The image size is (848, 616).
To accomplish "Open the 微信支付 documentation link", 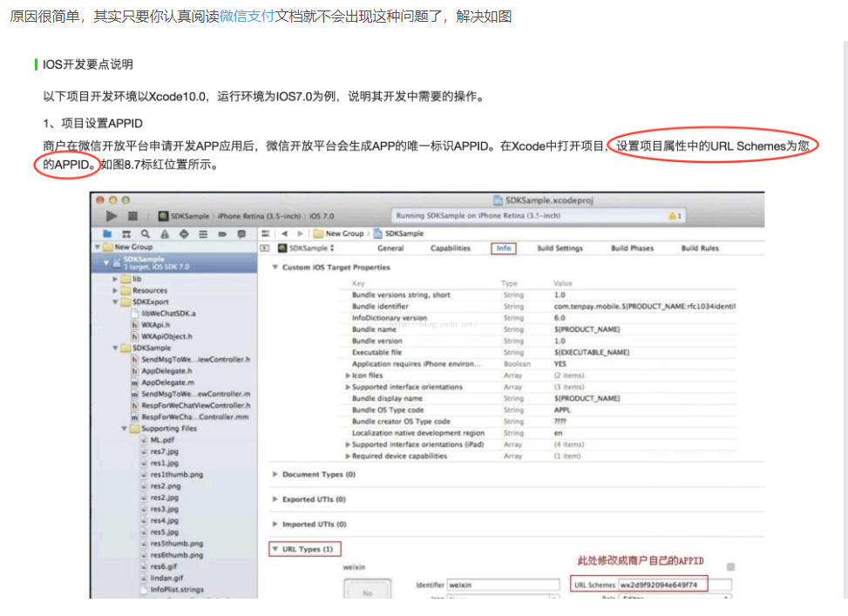I will point(248,17).
